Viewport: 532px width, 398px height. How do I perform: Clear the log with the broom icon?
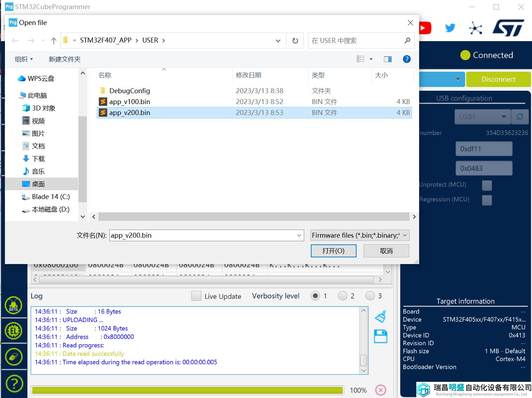click(x=380, y=316)
